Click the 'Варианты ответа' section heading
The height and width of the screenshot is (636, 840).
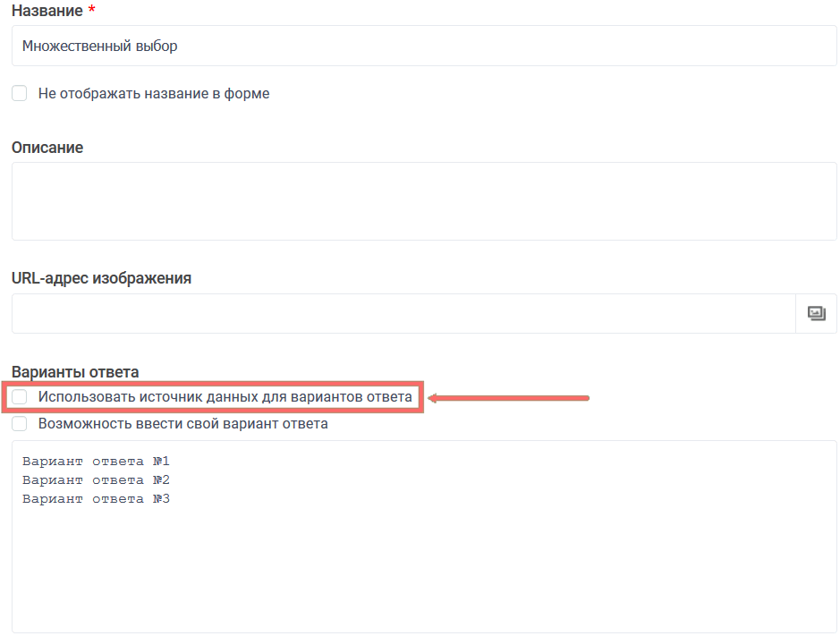[75, 371]
